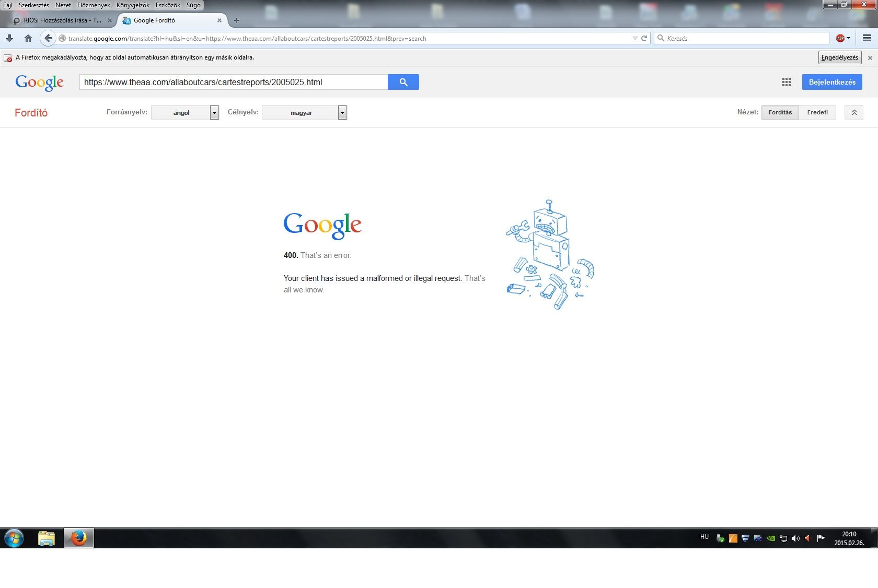Open the Nézet menu
This screenshot has height=588, width=878.
(x=63, y=5)
